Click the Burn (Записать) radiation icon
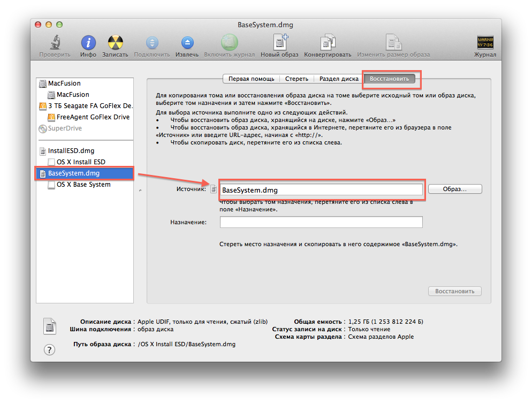This screenshot has height=404, width=532. click(x=116, y=43)
